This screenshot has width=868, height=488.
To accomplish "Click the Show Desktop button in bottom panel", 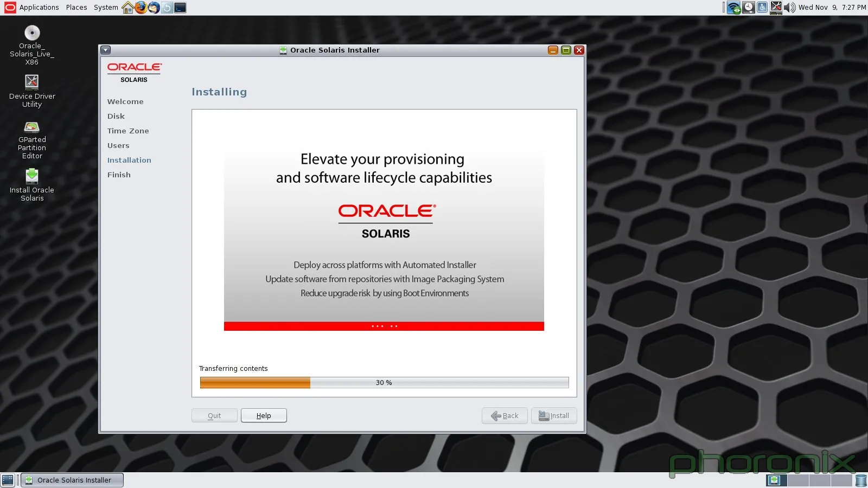I will (8, 480).
